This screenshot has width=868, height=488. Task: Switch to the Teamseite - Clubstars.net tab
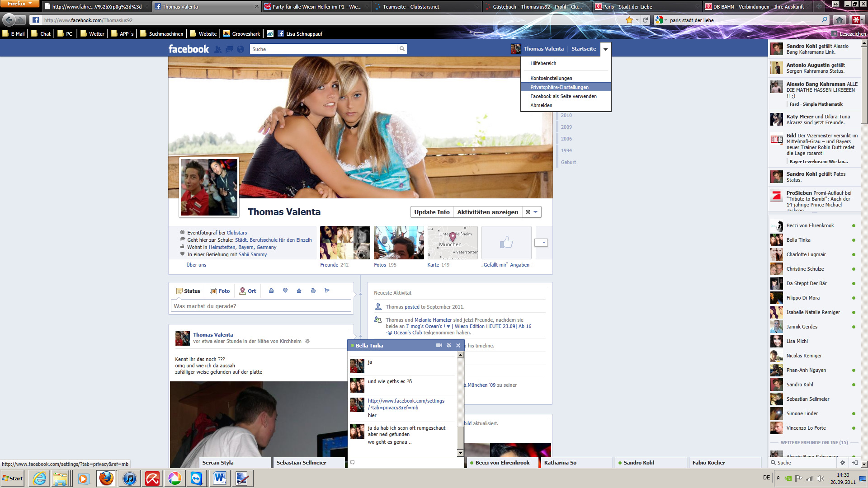pos(426,7)
